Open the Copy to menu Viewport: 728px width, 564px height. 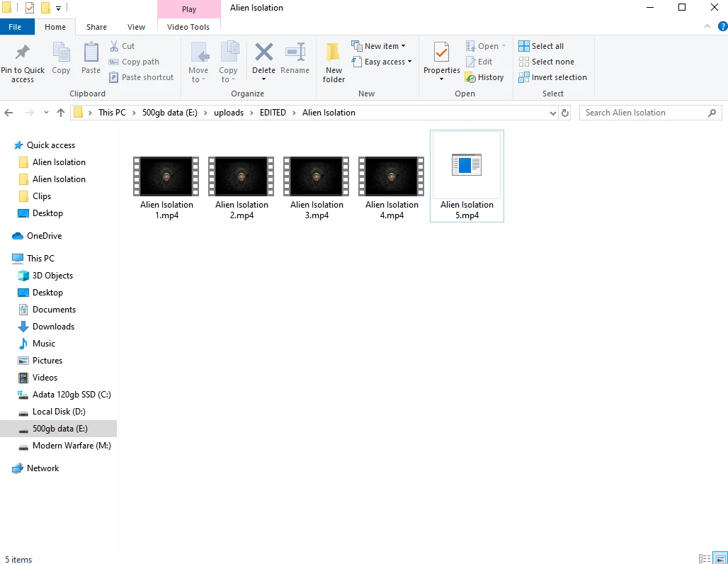click(x=228, y=63)
